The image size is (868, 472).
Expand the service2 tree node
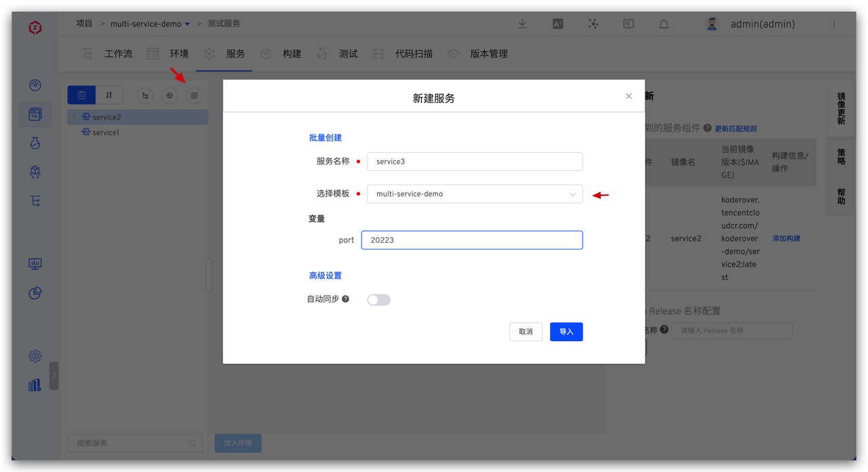click(x=75, y=117)
